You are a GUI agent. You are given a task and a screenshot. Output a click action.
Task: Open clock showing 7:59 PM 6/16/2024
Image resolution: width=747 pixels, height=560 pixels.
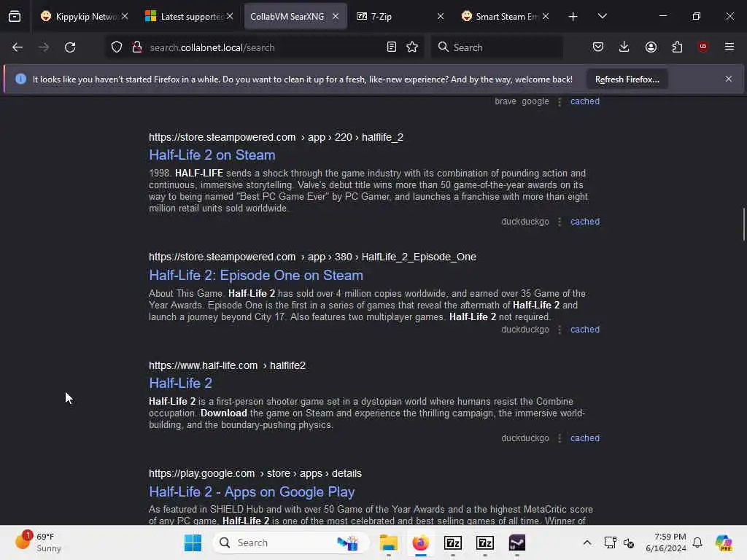[x=665, y=542]
